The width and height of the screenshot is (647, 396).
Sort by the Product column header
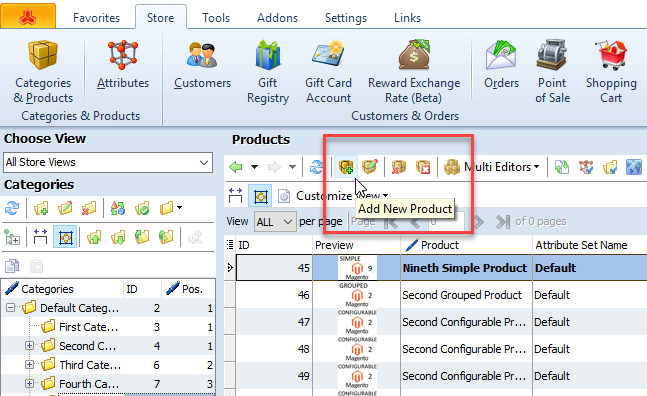(466, 245)
